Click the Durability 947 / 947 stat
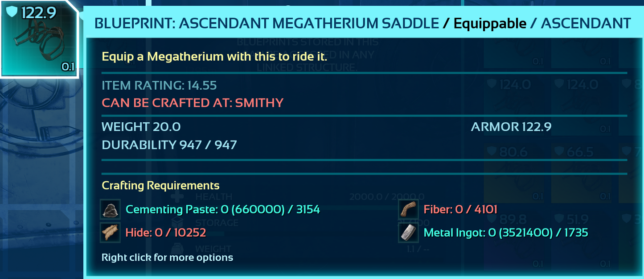 tap(169, 145)
